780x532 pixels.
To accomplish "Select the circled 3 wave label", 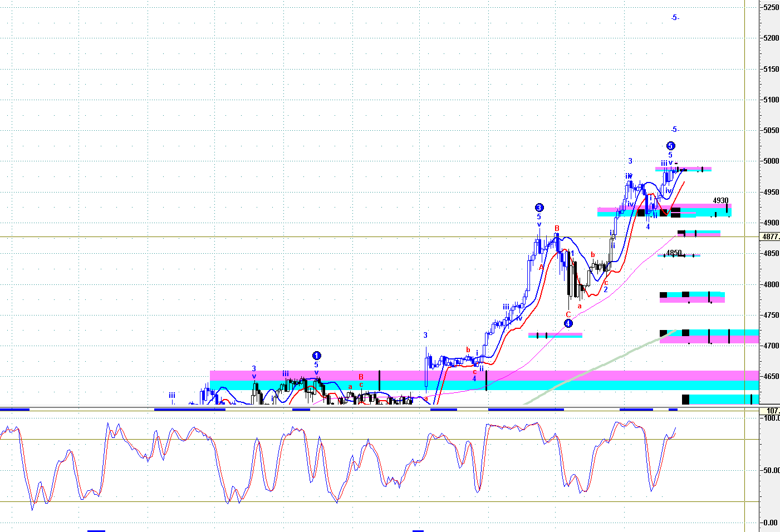I will tap(539, 208).
